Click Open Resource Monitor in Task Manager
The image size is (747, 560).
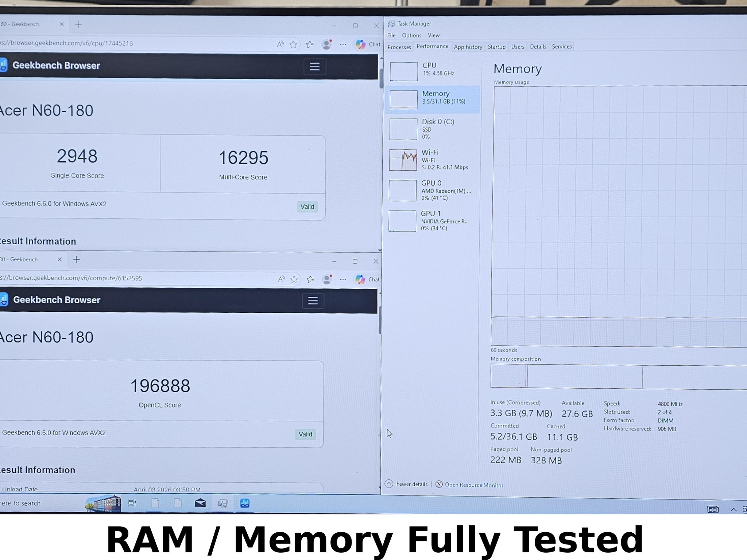(469, 485)
